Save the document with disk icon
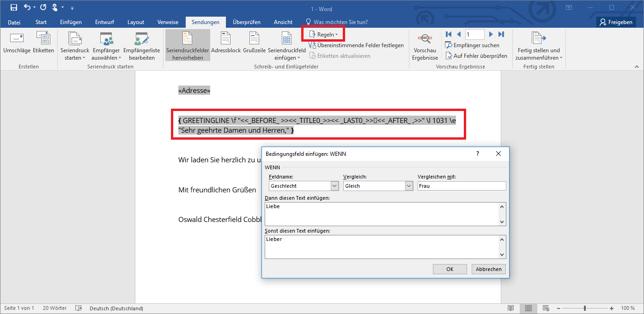This screenshot has height=314, width=644. [x=14, y=7]
